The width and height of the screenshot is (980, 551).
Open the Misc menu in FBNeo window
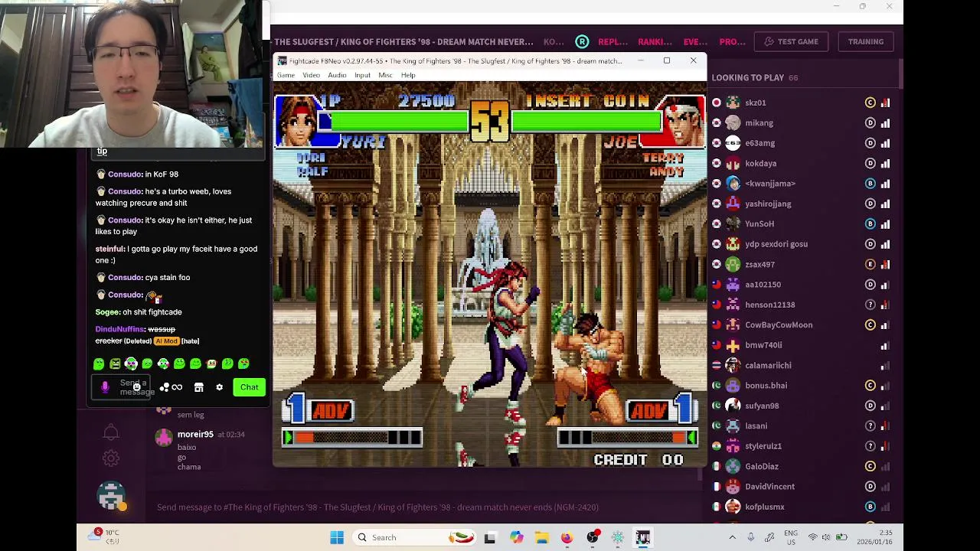[x=385, y=75]
